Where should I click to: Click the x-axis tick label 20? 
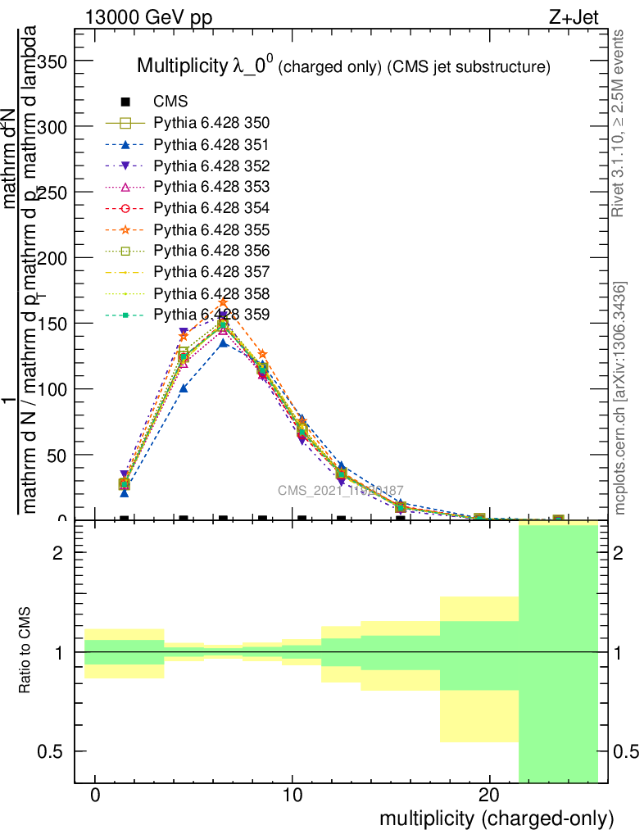[489, 796]
